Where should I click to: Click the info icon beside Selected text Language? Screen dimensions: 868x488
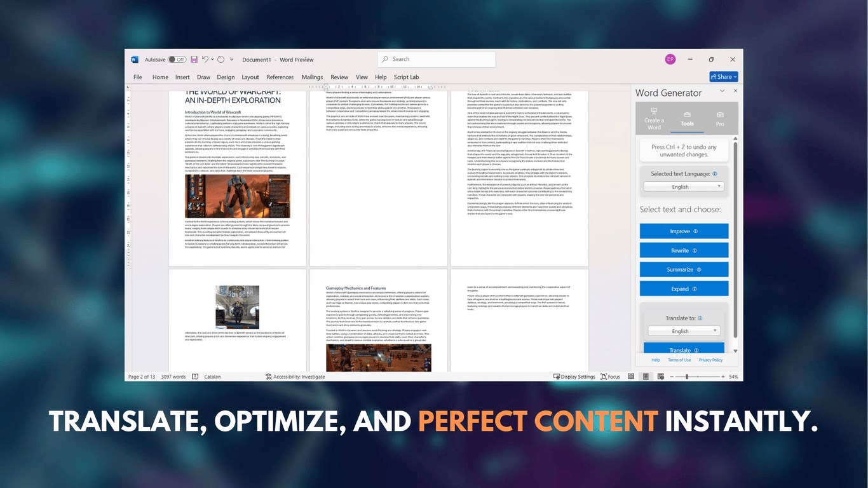point(715,173)
